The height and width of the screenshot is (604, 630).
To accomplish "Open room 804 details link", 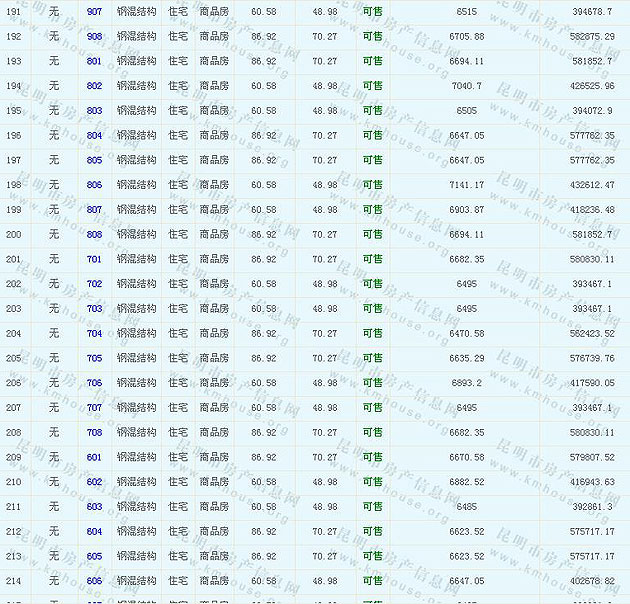I will click(94, 135).
